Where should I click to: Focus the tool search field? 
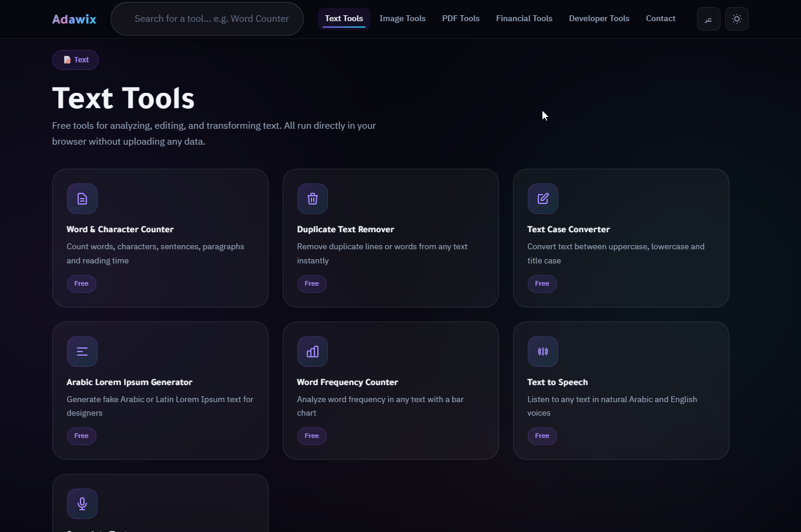coord(207,19)
